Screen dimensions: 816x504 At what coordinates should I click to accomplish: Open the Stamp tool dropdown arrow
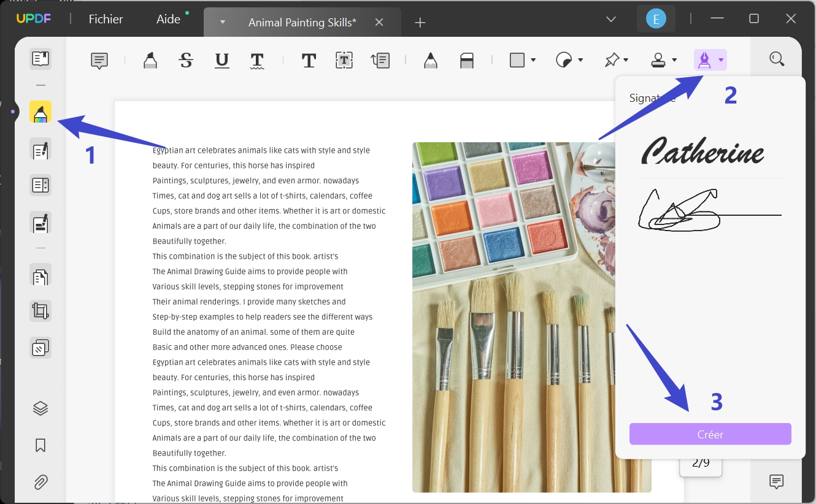coord(674,60)
